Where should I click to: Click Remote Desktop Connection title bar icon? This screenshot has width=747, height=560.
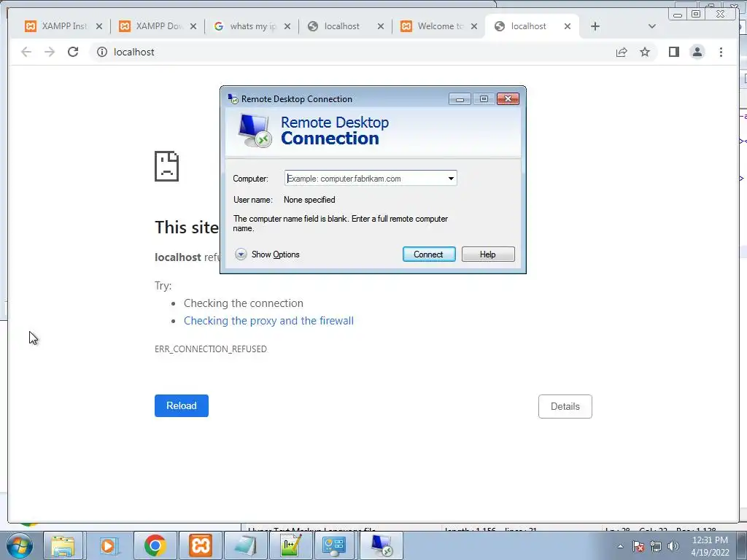tap(233, 99)
